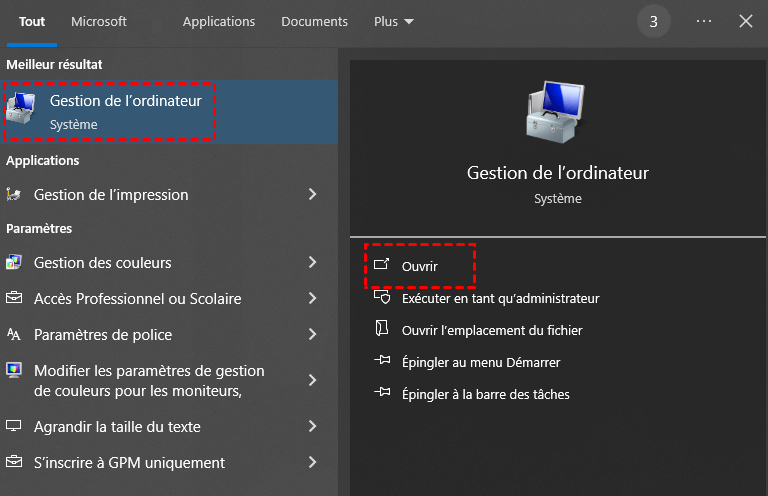The image size is (768, 496).
Task: Open the Gestion de l'ordinateur best result
Action: pos(169,112)
